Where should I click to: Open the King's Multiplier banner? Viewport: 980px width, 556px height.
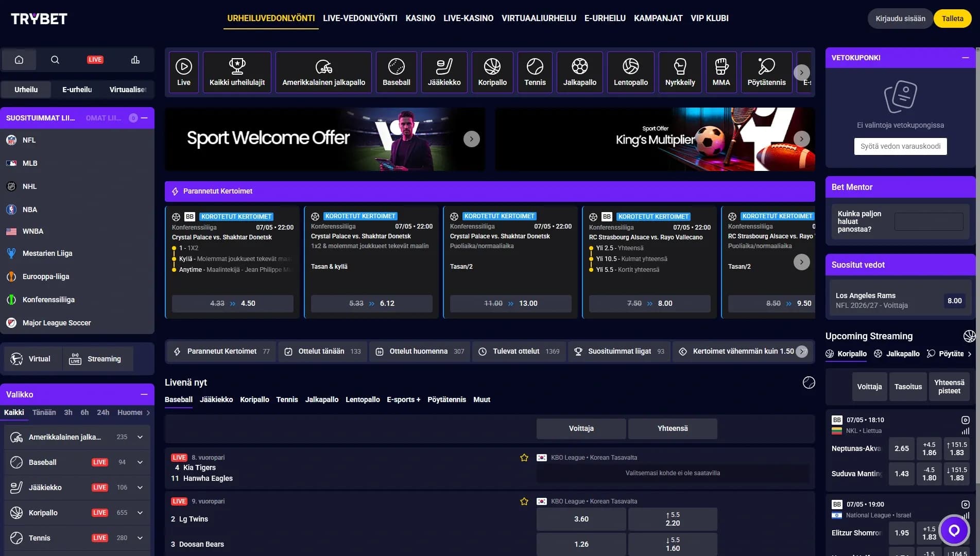coord(655,139)
